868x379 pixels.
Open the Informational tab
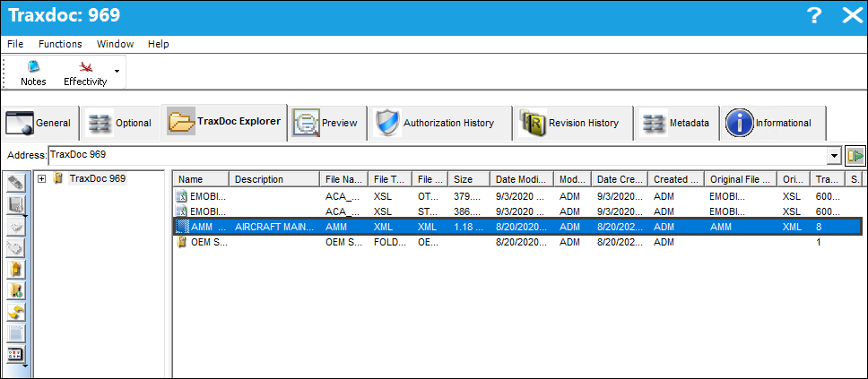[773, 123]
